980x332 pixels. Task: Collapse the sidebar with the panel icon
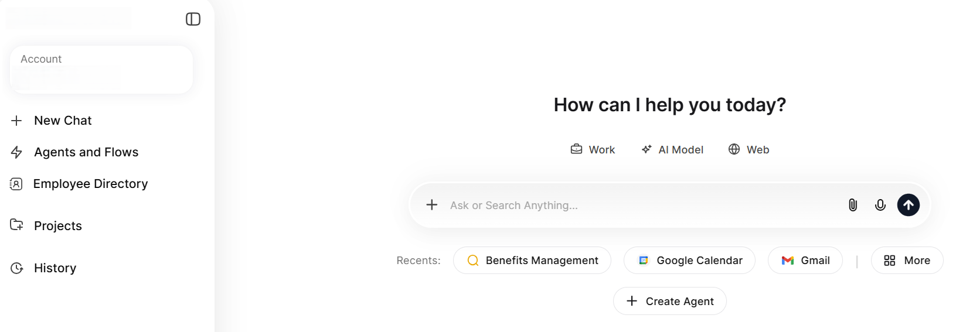point(193,19)
